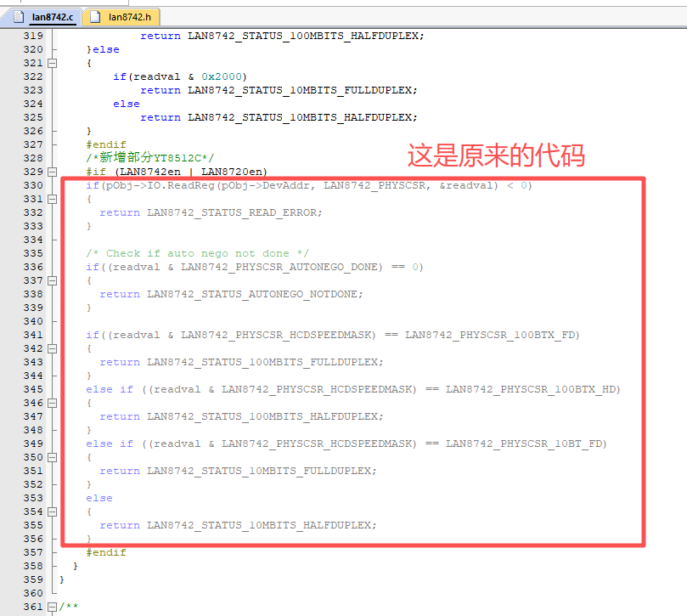Collapse the #if block at line 329
687x616 pixels.
pyautogui.click(x=52, y=172)
